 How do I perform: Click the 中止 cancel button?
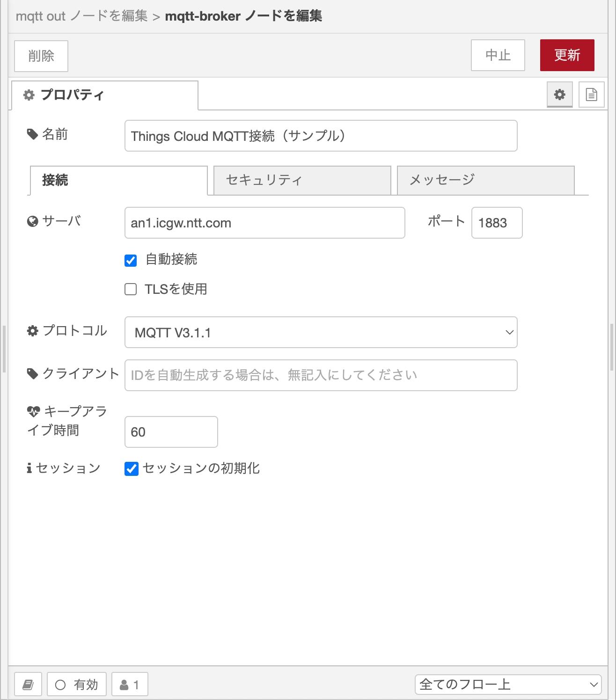(x=498, y=55)
